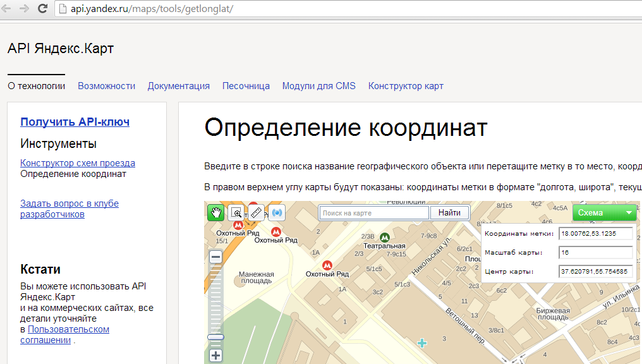Click the zoom slider handle on map
The height and width of the screenshot is (364, 642).
(215, 337)
